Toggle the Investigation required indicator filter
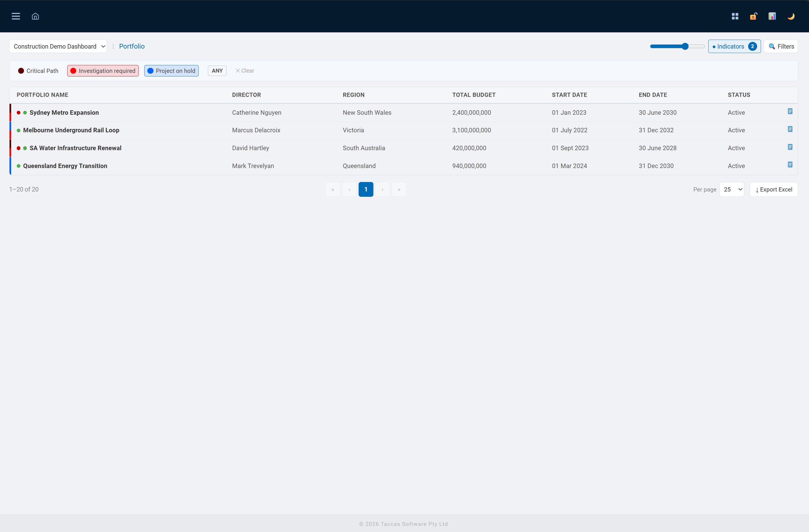 click(103, 71)
